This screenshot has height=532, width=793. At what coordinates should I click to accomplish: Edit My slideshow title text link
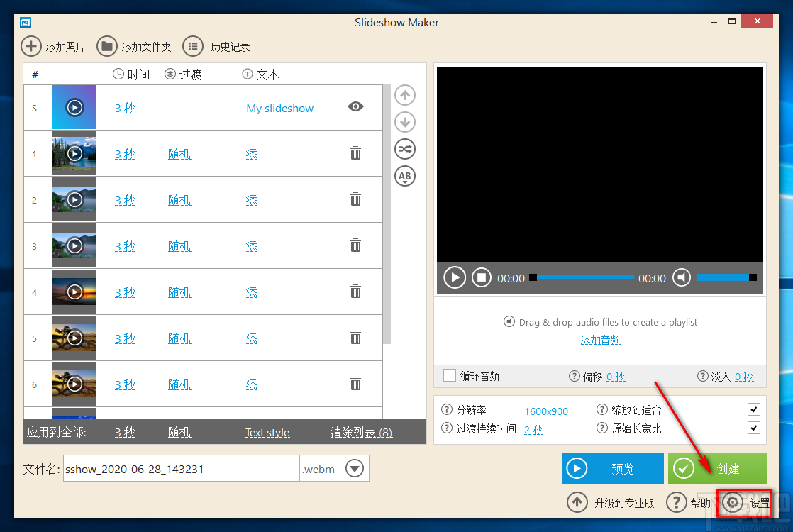279,109
